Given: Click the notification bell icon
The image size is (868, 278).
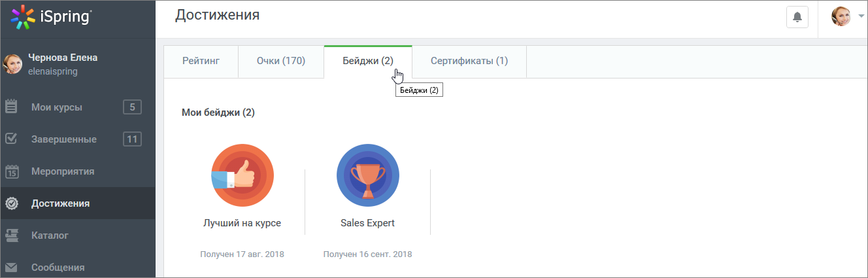Looking at the screenshot, I should tap(797, 17).
